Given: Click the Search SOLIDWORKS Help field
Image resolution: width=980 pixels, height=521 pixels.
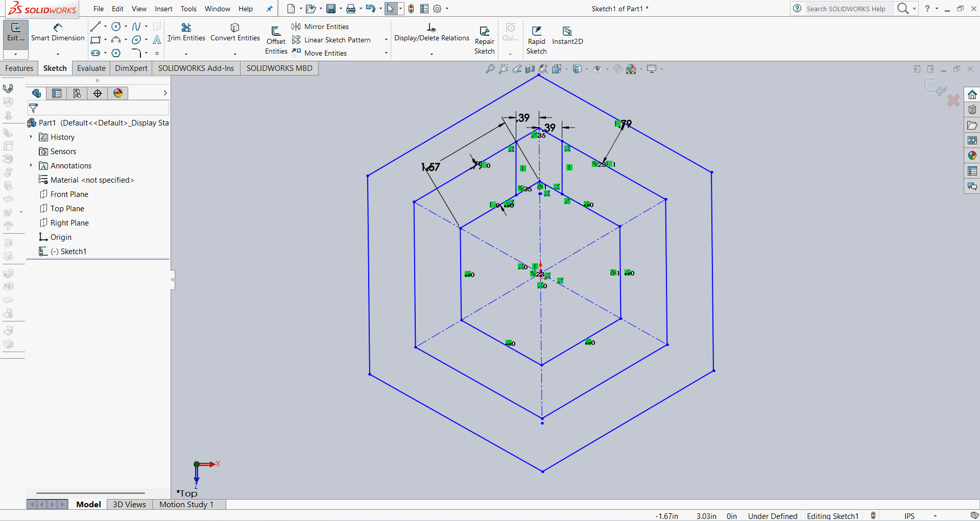Looking at the screenshot, I should point(849,9).
